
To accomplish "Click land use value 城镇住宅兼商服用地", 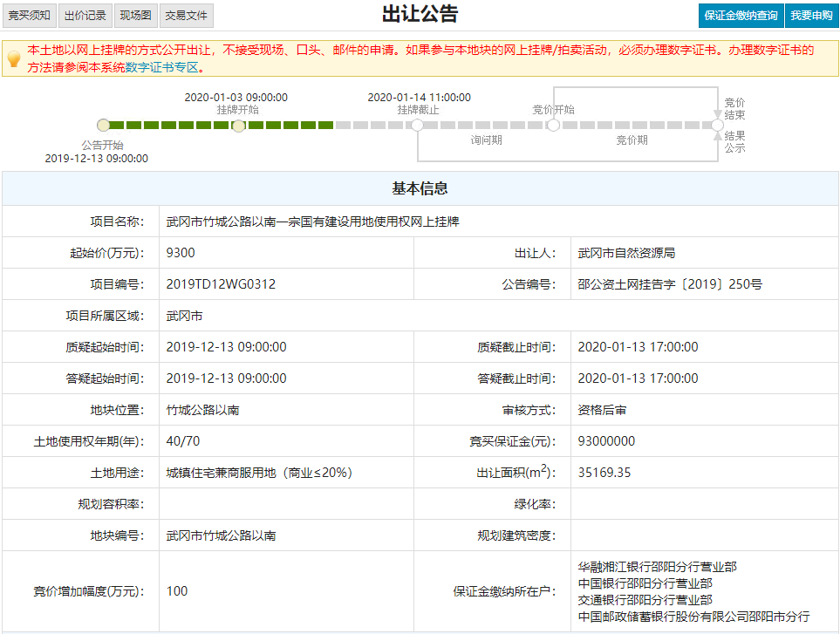I will (x=222, y=473).
